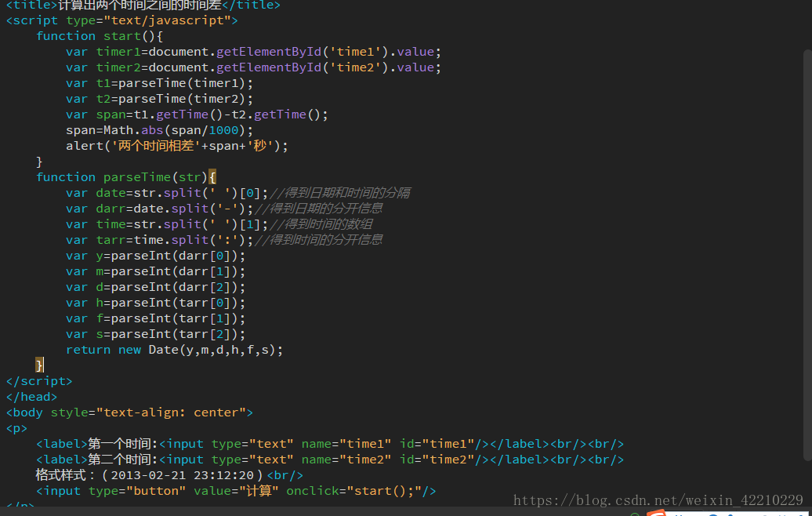Screen dimensions: 812x516
Task: Click the 'return new Date(y,m,d,h,f,s);' line
Action: 175,351
